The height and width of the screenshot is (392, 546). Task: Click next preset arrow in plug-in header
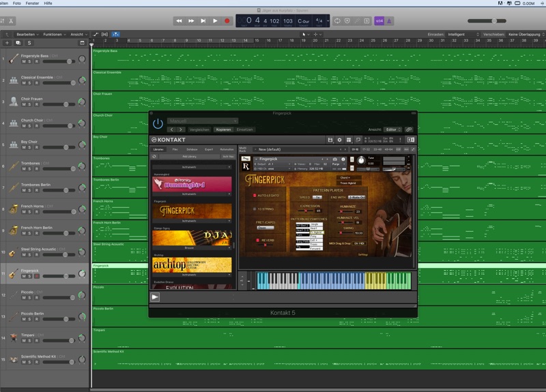pos(181,130)
